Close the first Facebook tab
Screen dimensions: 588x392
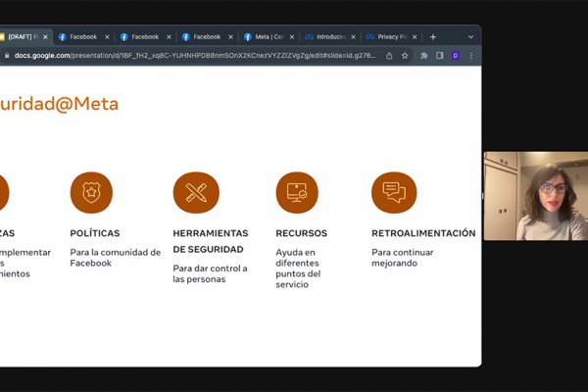(107, 37)
